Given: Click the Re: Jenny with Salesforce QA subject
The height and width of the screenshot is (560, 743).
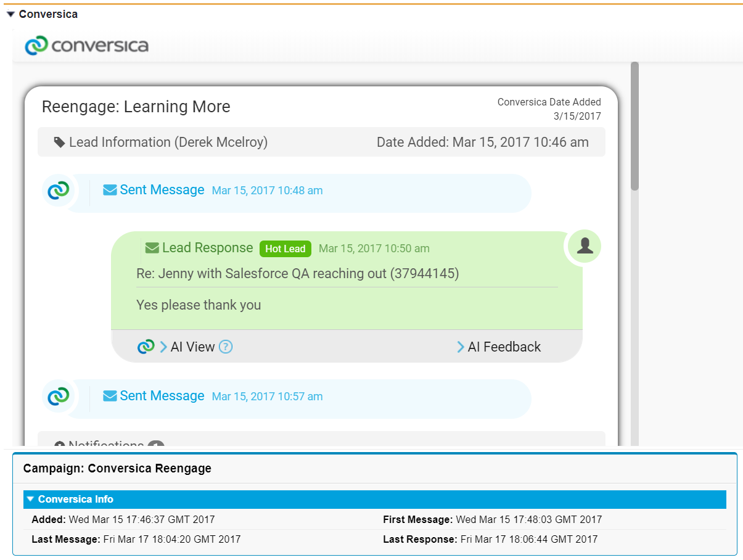Looking at the screenshot, I should (298, 273).
